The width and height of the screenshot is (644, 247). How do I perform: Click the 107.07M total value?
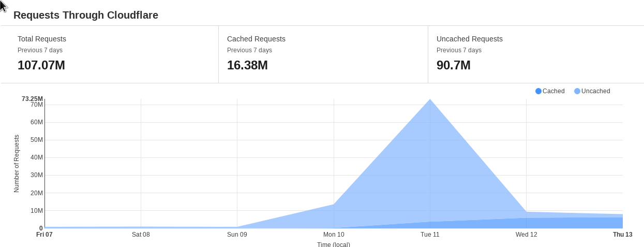pyautogui.click(x=41, y=65)
